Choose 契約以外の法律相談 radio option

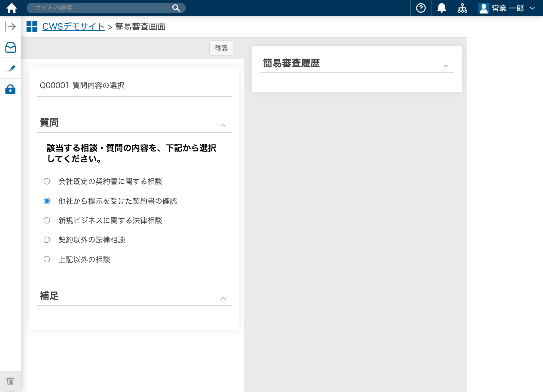47,240
